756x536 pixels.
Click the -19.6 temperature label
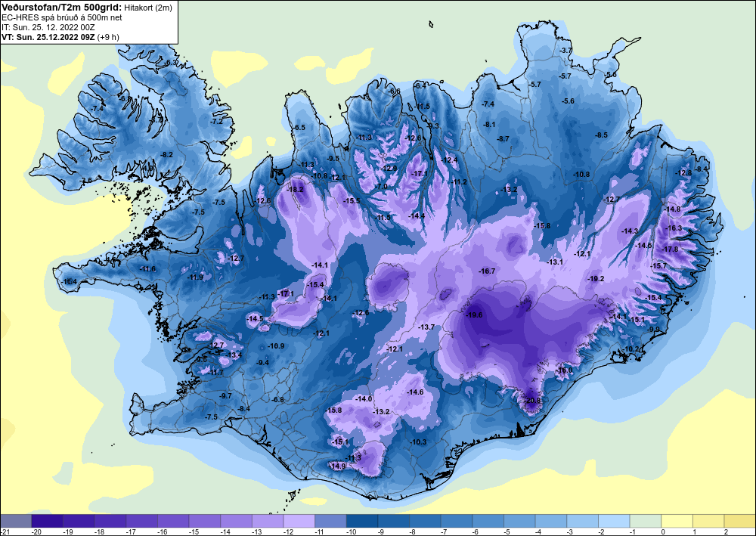[x=474, y=314]
